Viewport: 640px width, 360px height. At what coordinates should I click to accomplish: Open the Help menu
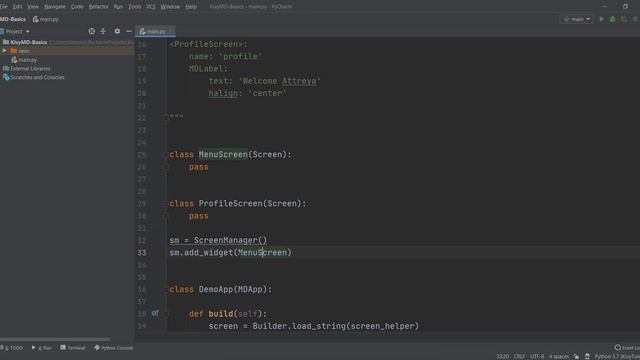[x=191, y=7]
